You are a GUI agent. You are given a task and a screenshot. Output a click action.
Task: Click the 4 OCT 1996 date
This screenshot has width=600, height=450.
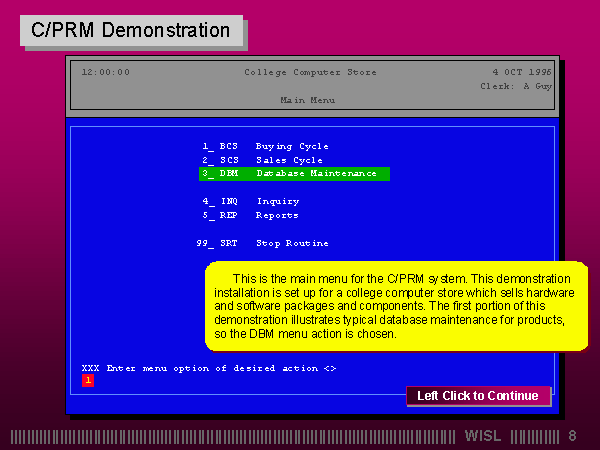(x=520, y=72)
